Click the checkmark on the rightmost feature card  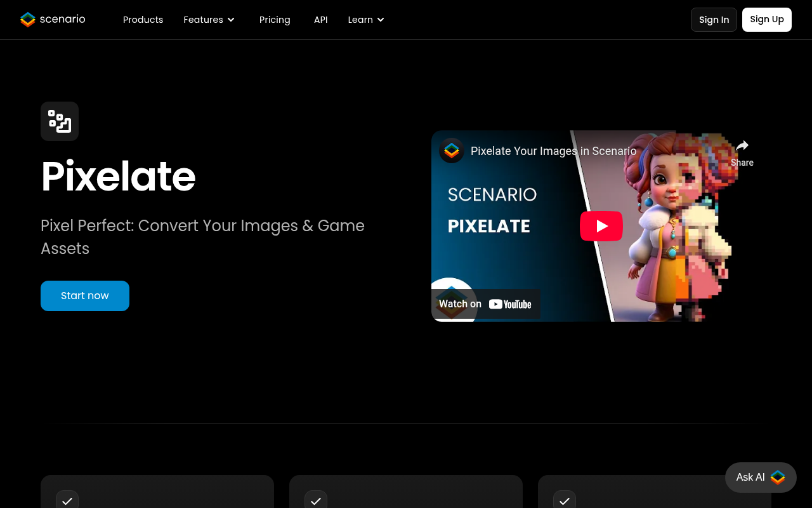point(565,502)
